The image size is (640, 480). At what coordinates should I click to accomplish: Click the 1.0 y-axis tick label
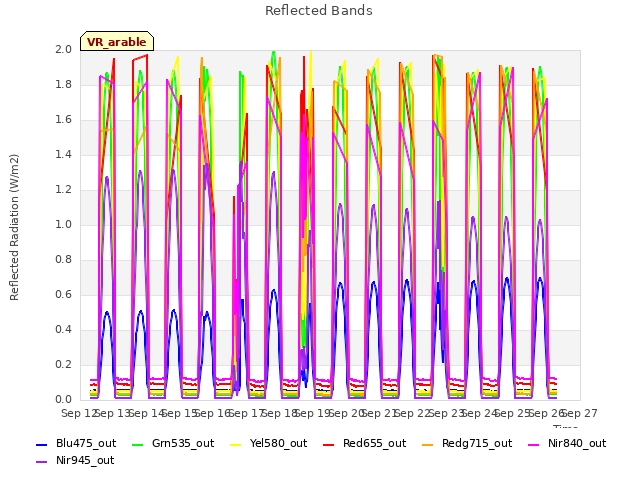(x=63, y=225)
